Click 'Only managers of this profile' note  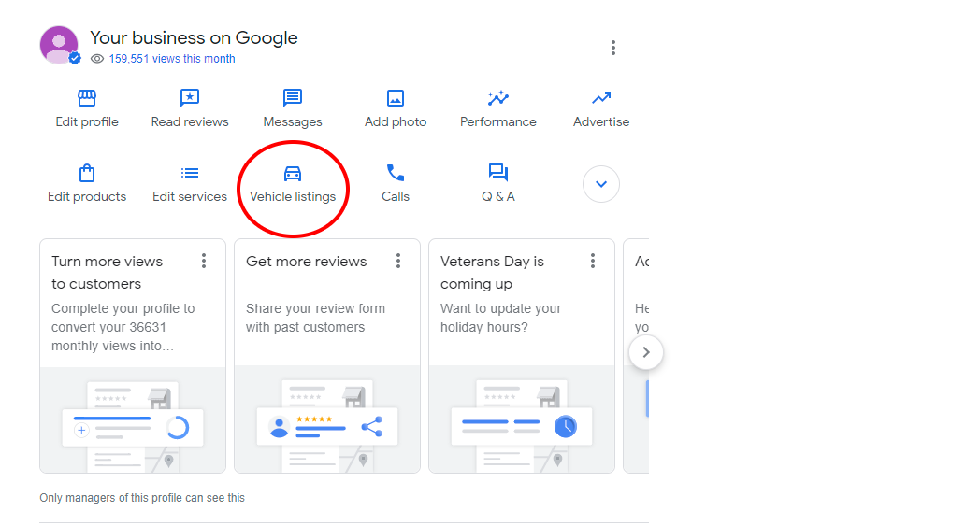click(x=142, y=498)
